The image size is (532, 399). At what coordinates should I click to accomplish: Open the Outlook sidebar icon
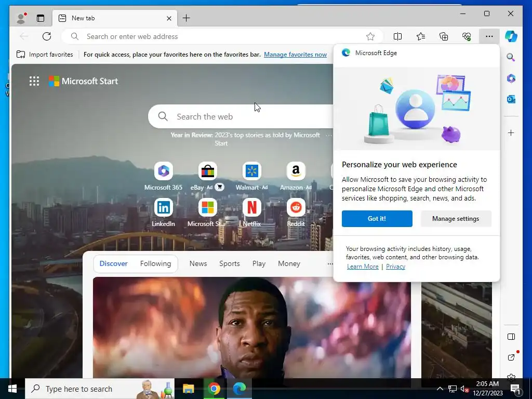511,99
